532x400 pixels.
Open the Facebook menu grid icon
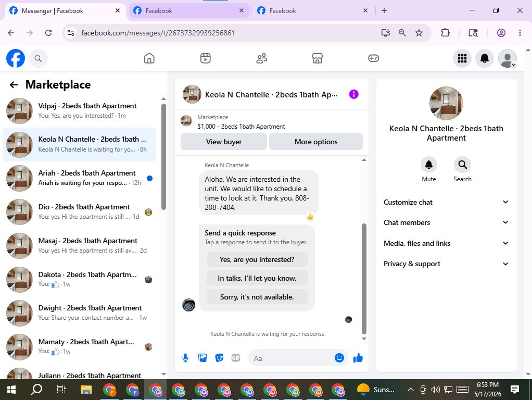(462, 58)
